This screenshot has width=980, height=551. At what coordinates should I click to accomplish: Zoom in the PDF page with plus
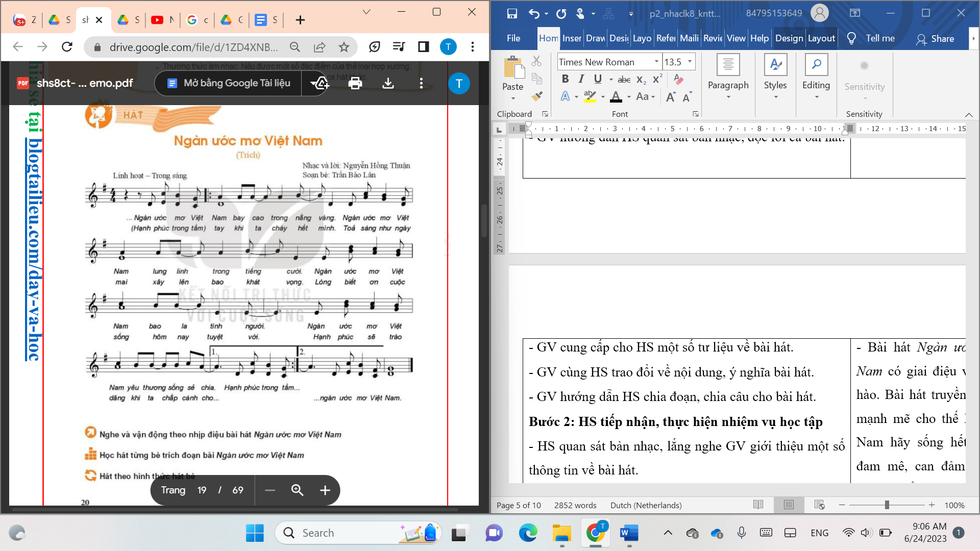(x=325, y=490)
